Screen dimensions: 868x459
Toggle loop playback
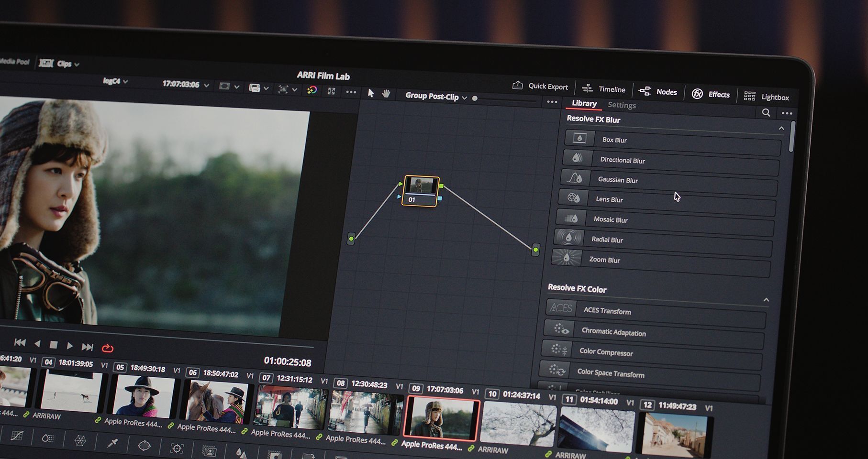pos(108,348)
